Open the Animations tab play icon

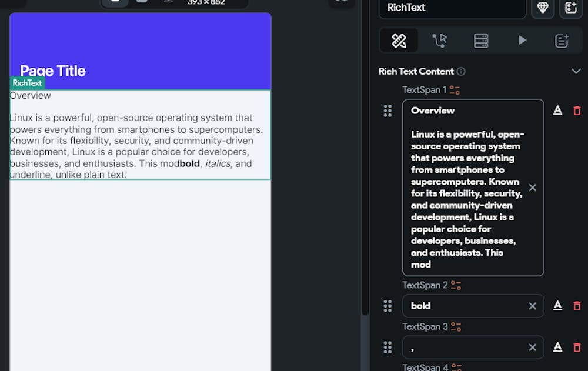pos(522,40)
